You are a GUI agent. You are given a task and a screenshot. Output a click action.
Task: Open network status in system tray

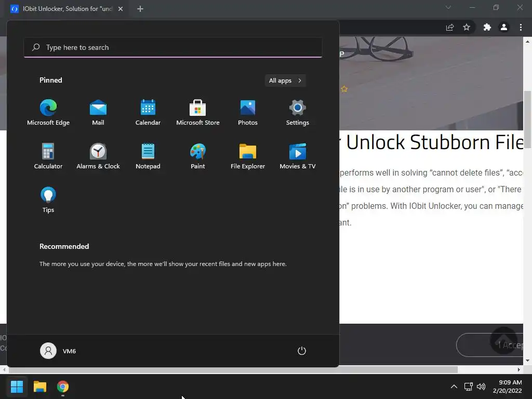tap(469, 387)
